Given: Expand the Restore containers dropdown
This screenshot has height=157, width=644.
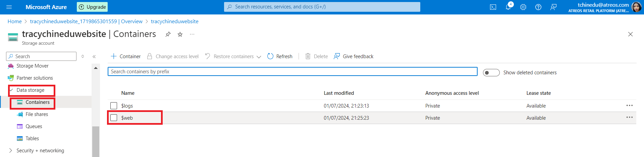Looking at the screenshot, I should coord(259,57).
